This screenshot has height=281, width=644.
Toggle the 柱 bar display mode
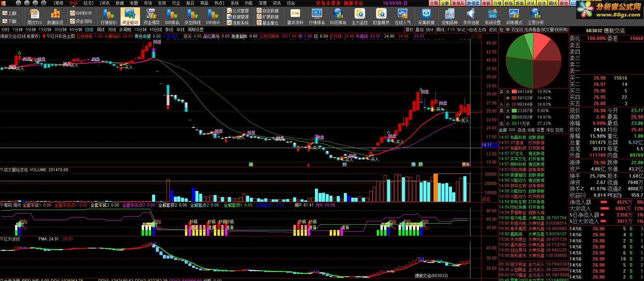click(501, 30)
